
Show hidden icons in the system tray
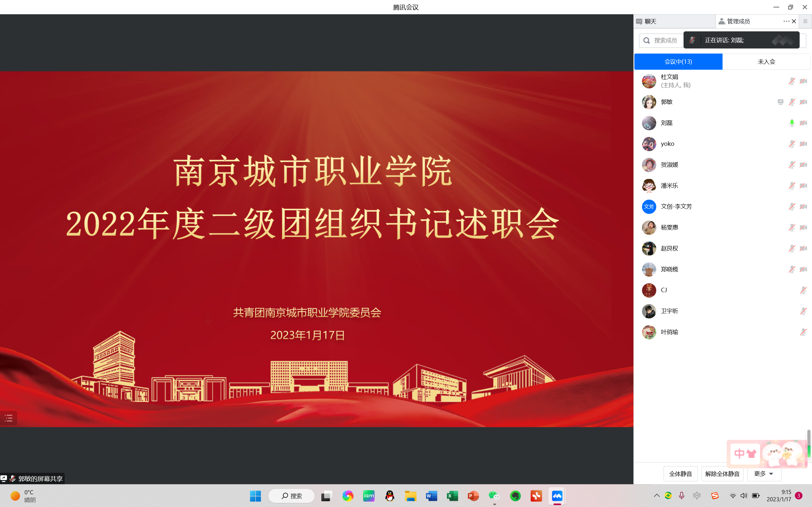click(x=657, y=496)
